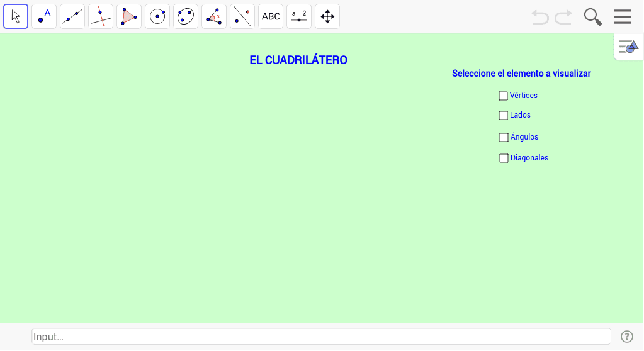Choose the ABC Text tool
644x351 pixels.
[x=271, y=16]
